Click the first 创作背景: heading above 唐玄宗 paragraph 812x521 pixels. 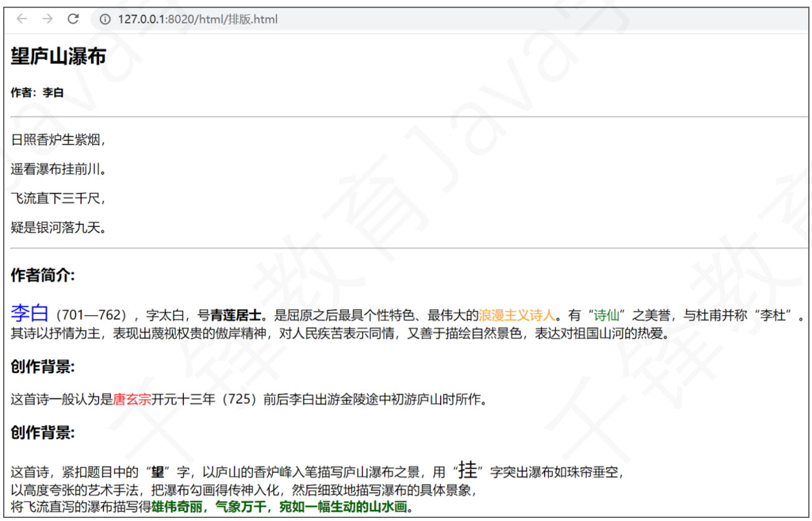pyautogui.click(x=43, y=367)
